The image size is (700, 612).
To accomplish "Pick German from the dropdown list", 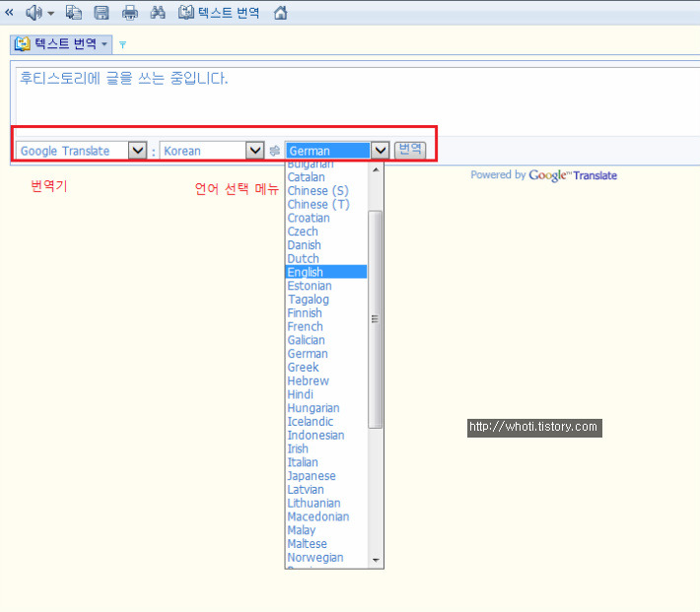I will (x=326, y=354).
